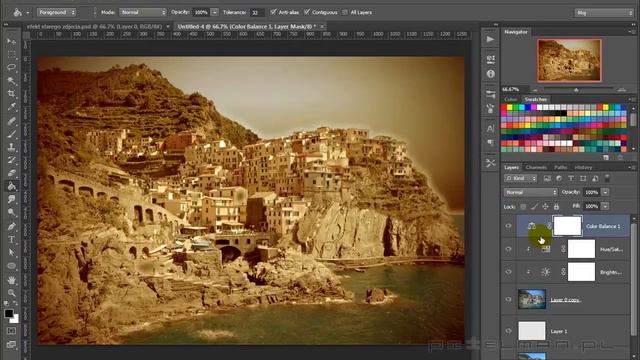Open the tool preset picker arrow
Viewport: 640px width, 360px height.
pyautogui.click(x=28, y=13)
